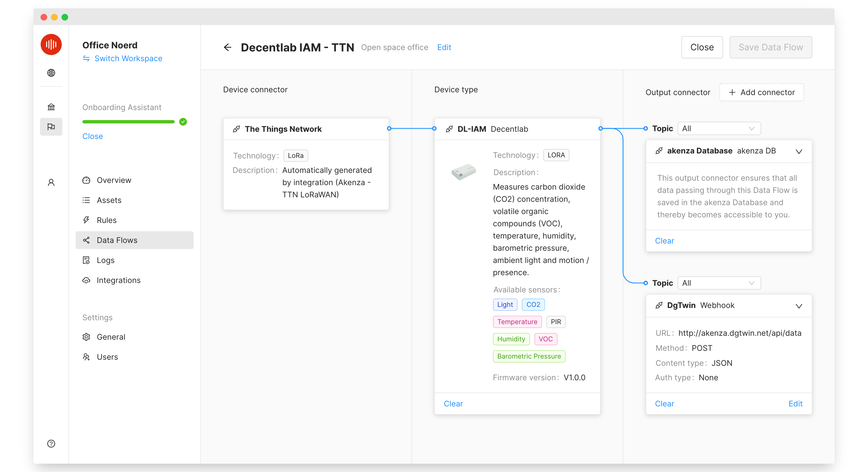
Task: Open the organization building icon
Action: click(51, 107)
